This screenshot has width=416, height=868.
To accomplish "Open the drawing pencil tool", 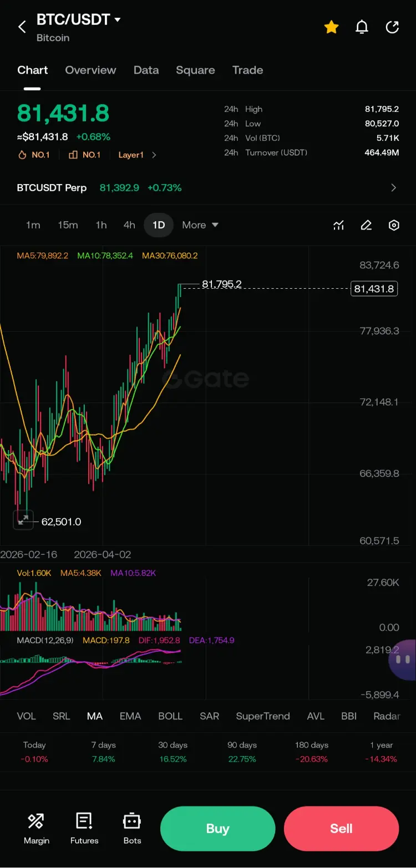I will [x=366, y=225].
